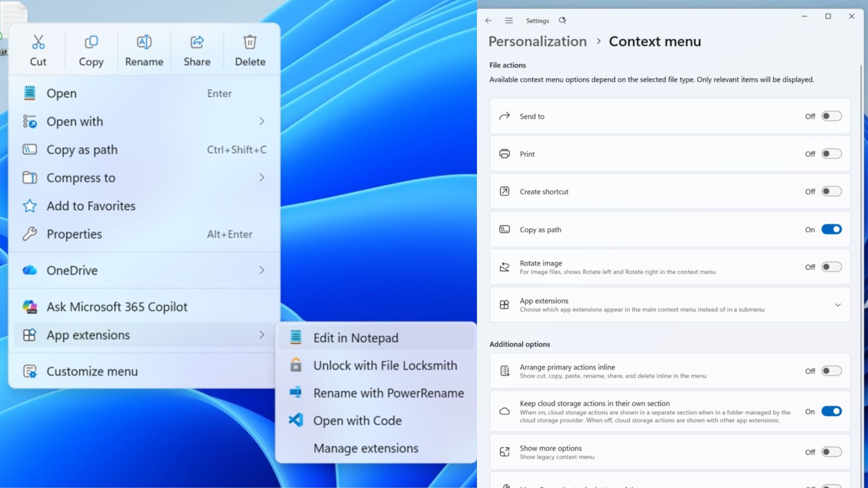Click the Cut scissors icon
The width and height of the screenshot is (868, 488).
coord(38,42)
